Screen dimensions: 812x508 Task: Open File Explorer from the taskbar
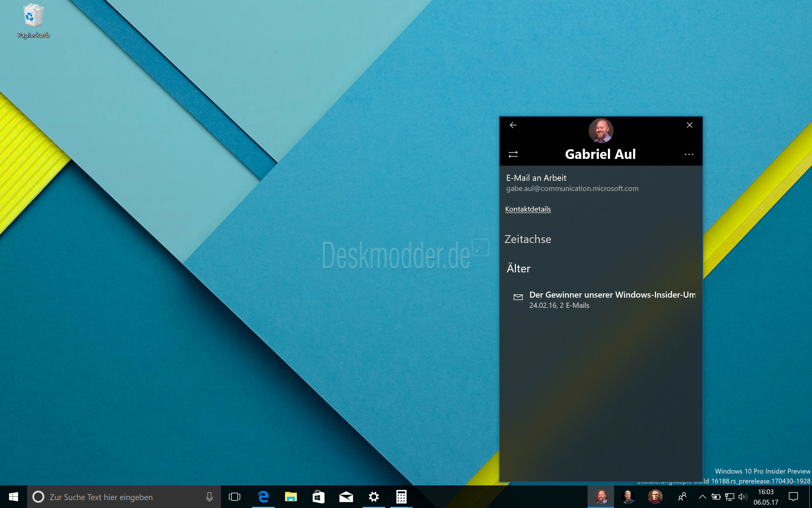291,497
